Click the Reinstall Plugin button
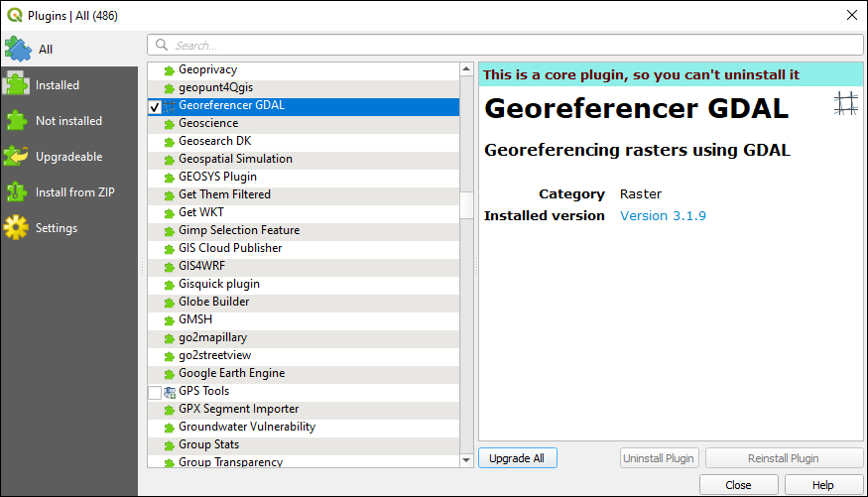 click(784, 458)
